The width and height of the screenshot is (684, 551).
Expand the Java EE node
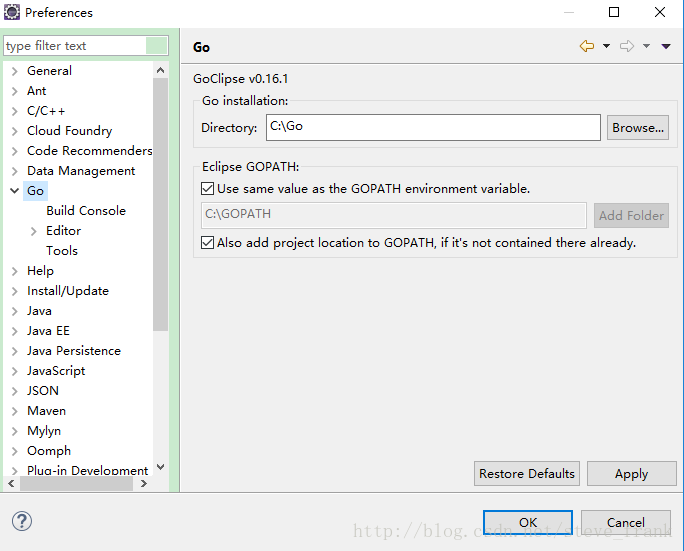pyautogui.click(x=14, y=331)
